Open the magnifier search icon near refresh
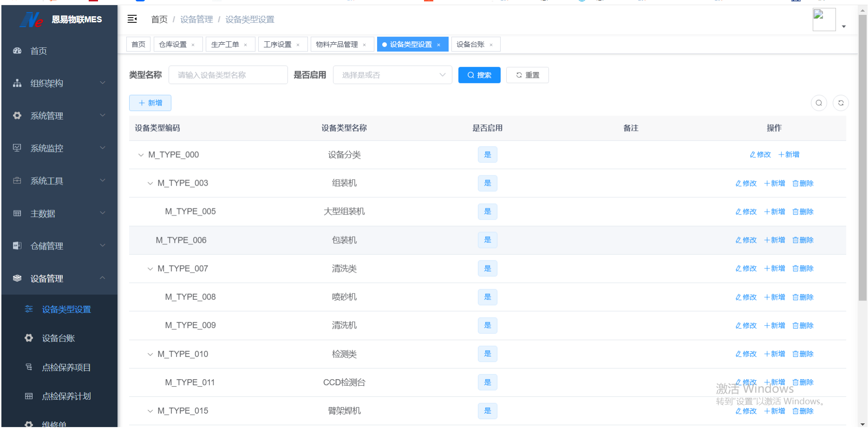Screen dimensions: 868x428 (819, 103)
